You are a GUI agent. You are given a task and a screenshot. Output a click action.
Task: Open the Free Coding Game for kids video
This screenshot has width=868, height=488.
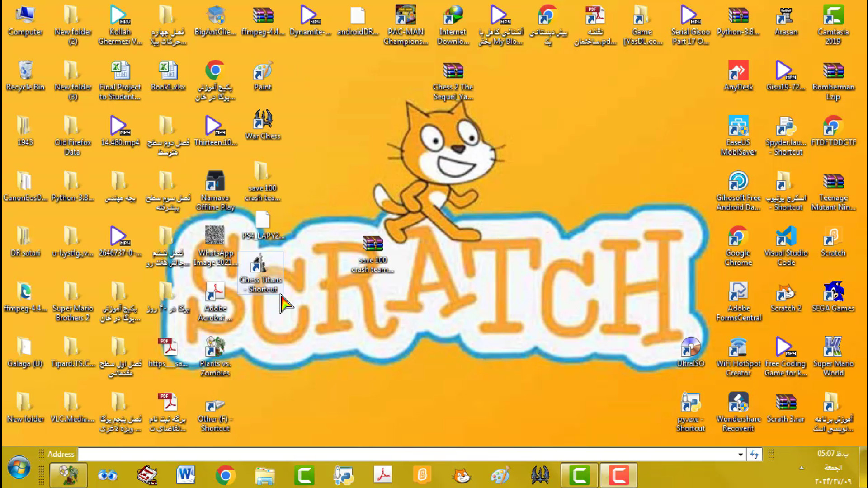coord(786,357)
